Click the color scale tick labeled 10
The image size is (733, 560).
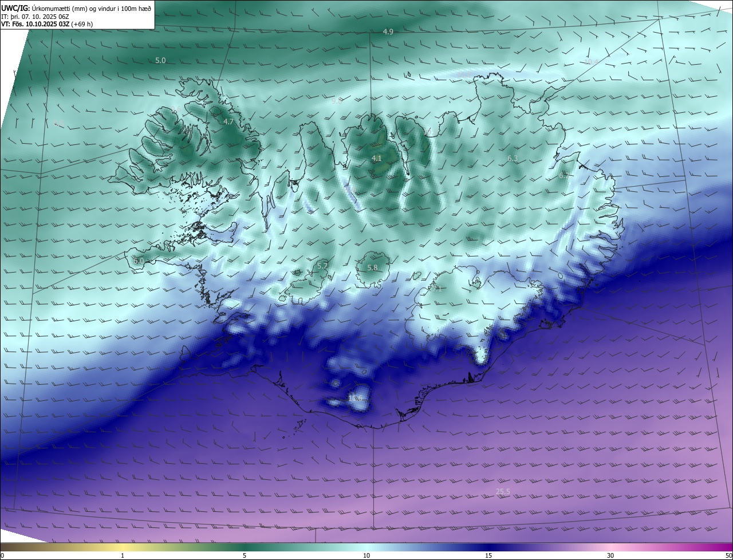pyautogui.click(x=366, y=555)
